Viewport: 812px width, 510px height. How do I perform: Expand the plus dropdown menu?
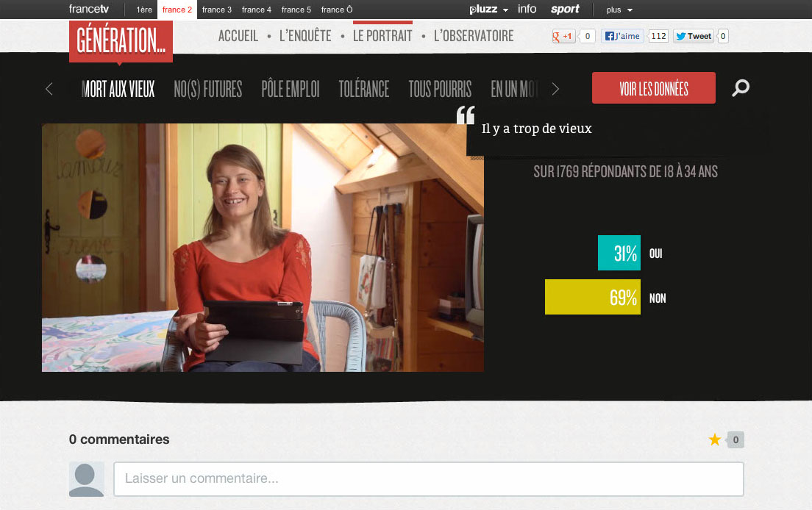(619, 10)
